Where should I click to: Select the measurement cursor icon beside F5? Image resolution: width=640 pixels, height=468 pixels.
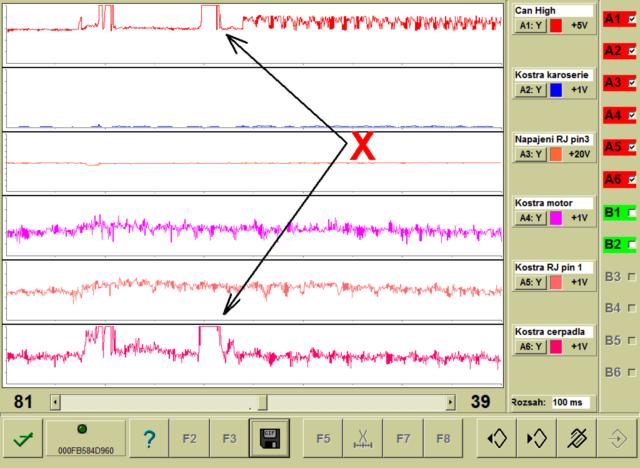[363, 439]
